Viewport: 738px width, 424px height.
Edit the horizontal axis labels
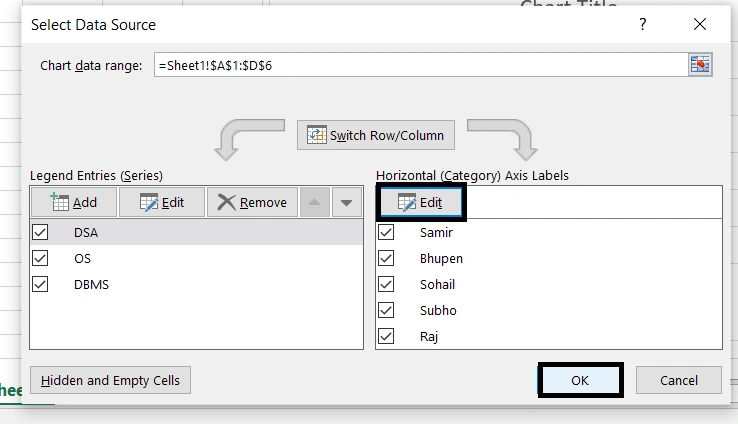[x=421, y=202]
